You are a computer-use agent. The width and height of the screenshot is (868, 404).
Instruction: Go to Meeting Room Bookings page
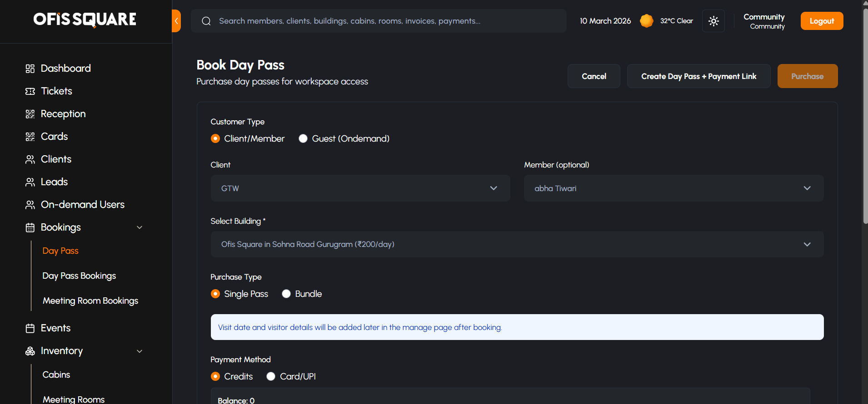coord(90,301)
